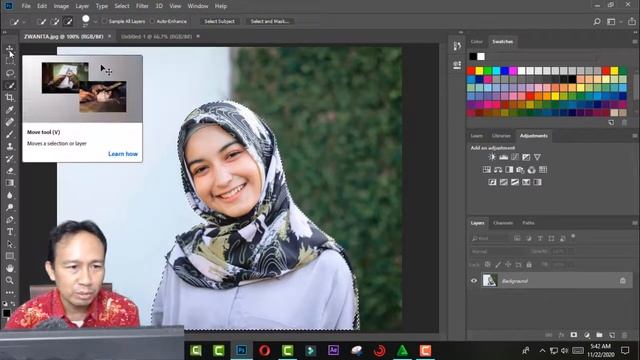Open the Share icon in options bar
Viewport: 640px width, 360px height.
pyautogui.click(x=631, y=22)
